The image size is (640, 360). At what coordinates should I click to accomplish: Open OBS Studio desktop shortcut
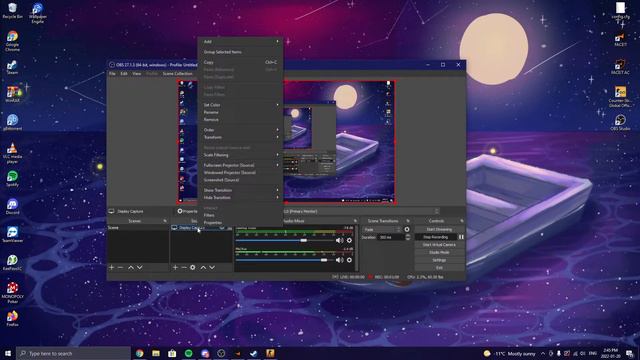(x=620, y=122)
